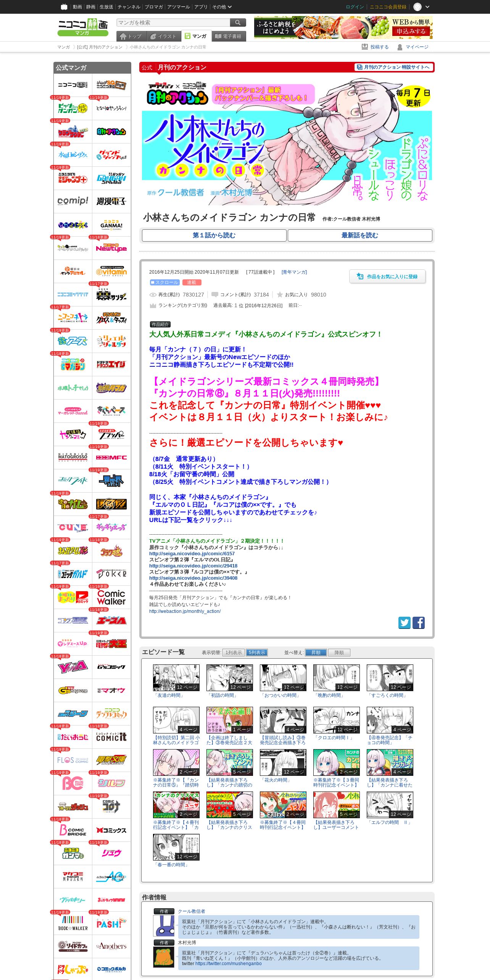Switch to 1列表示 episode view

[234, 653]
